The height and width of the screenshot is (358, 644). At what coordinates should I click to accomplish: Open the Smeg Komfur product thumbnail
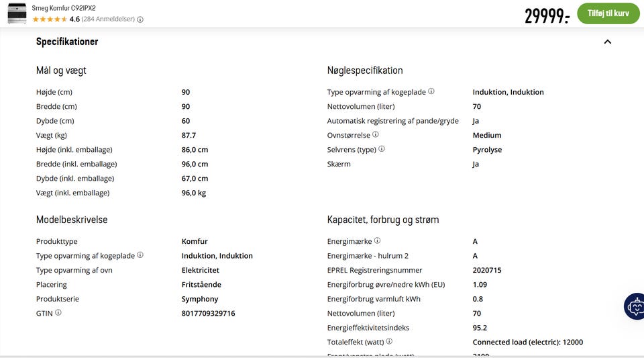point(17,13)
